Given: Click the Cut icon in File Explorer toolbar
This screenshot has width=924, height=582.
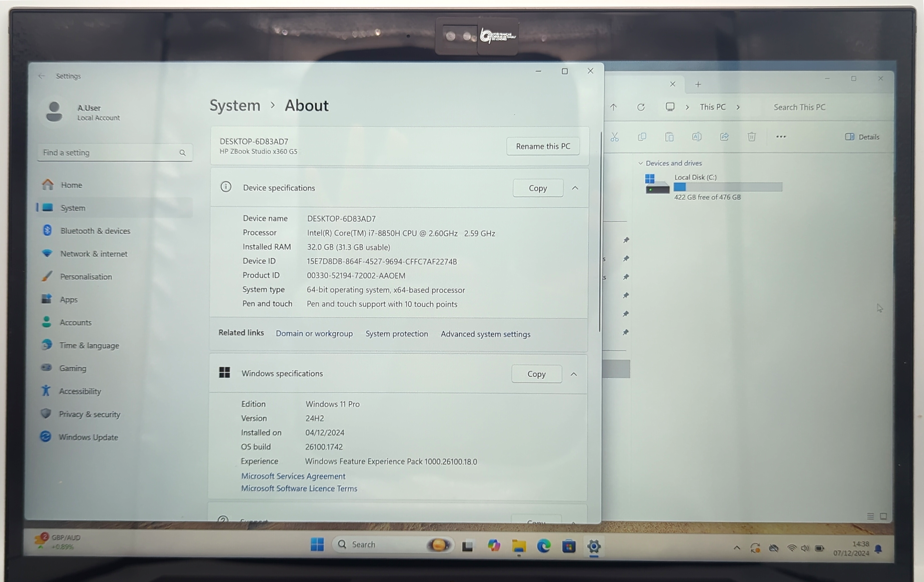Looking at the screenshot, I should click(614, 137).
